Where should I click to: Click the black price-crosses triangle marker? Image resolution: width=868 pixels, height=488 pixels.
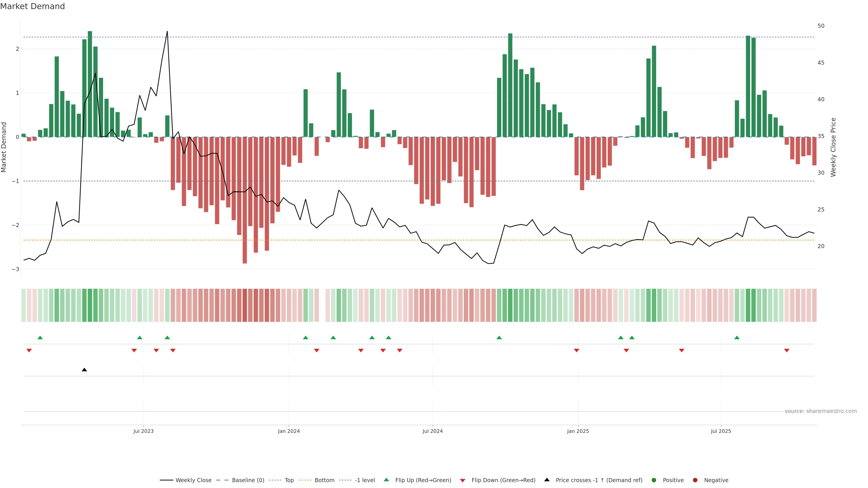tap(84, 370)
